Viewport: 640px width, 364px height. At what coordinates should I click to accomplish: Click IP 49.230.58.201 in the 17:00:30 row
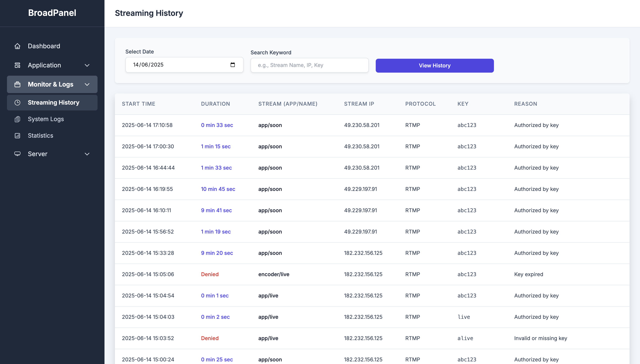click(362, 147)
